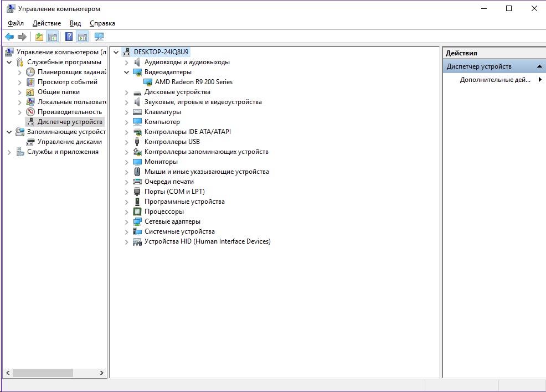Select Диспетчер устройств in left tree

(69, 122)
